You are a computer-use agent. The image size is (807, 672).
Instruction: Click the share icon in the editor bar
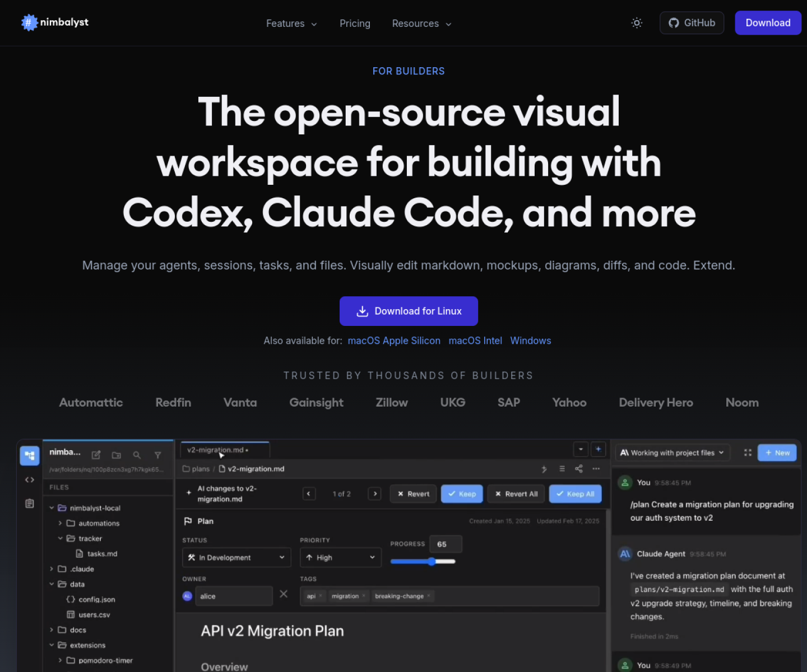coord(579,469)
